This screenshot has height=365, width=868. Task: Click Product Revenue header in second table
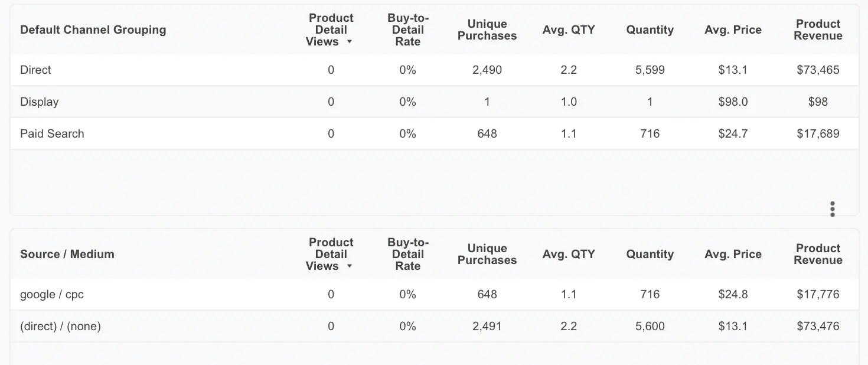point(818,255)
